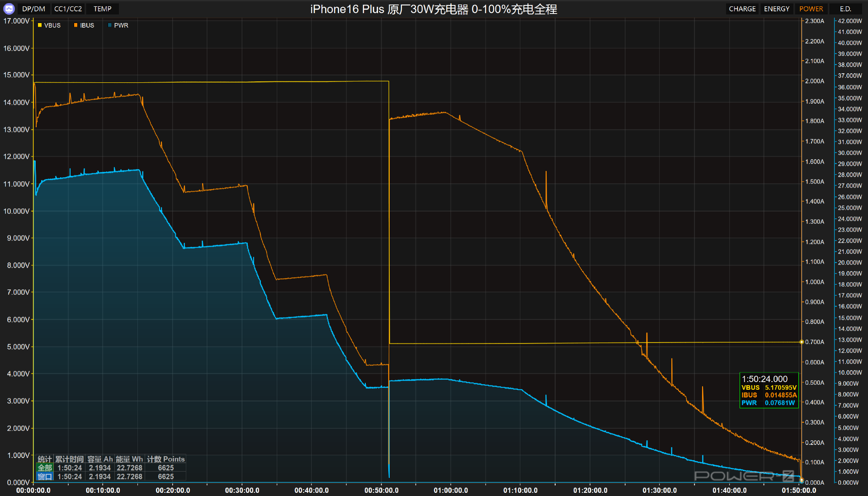Click the IBUS 0.014855A readout value
868x496 pixels.
coord(781,395)
